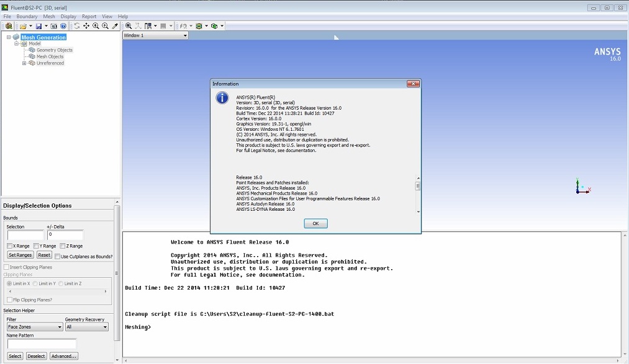Open the Boundary menu

pos(27,16)
